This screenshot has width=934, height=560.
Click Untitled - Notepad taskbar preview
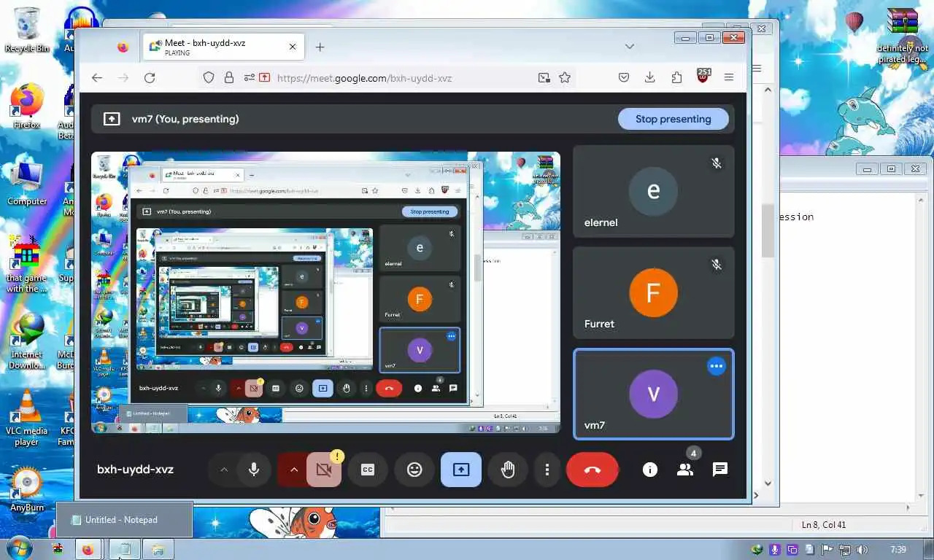coord(125,519)
